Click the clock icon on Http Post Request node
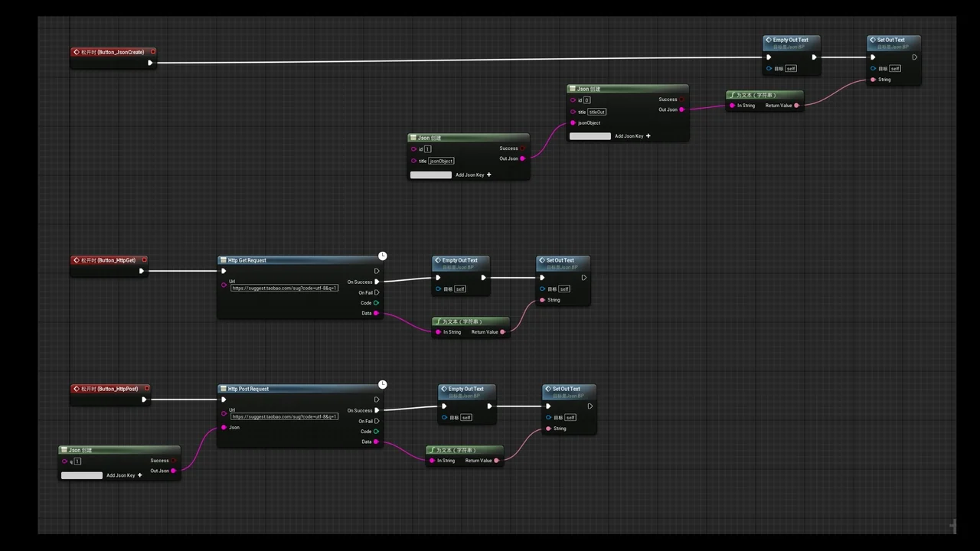The height and width of the screenshot is (551, 980). coord(382,384)
